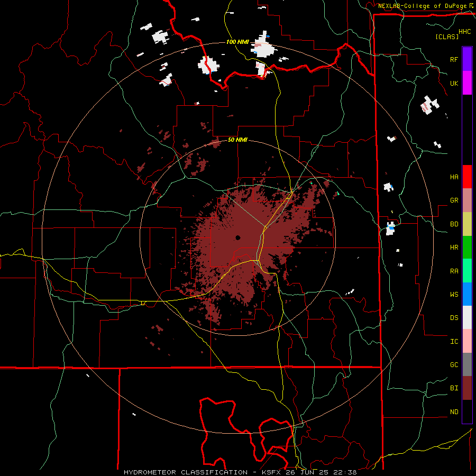This screenshot has height=476, width=476.
Task: Click the "WS" legend label
Action: 454,294
